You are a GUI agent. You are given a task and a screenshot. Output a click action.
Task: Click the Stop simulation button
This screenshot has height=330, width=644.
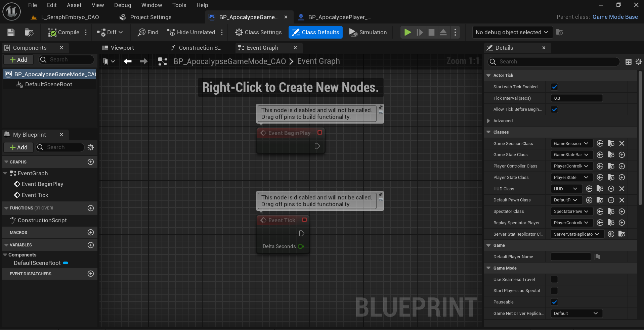pos(432,32)
